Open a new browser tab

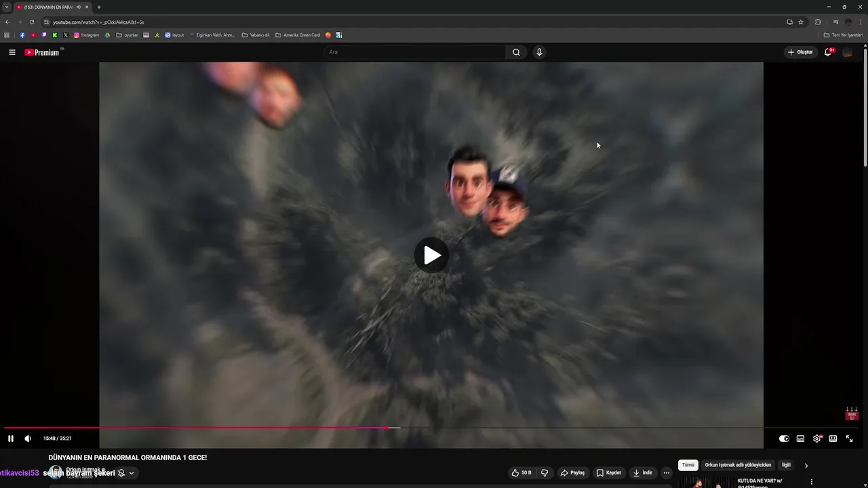pos(99,7)
